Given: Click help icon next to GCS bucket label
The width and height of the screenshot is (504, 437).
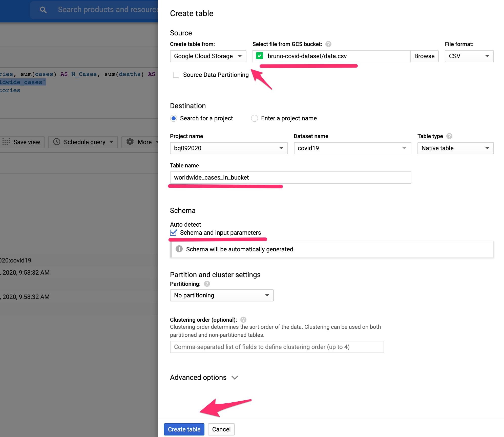Looking at the screenshot, I should (x=328, y=44).
